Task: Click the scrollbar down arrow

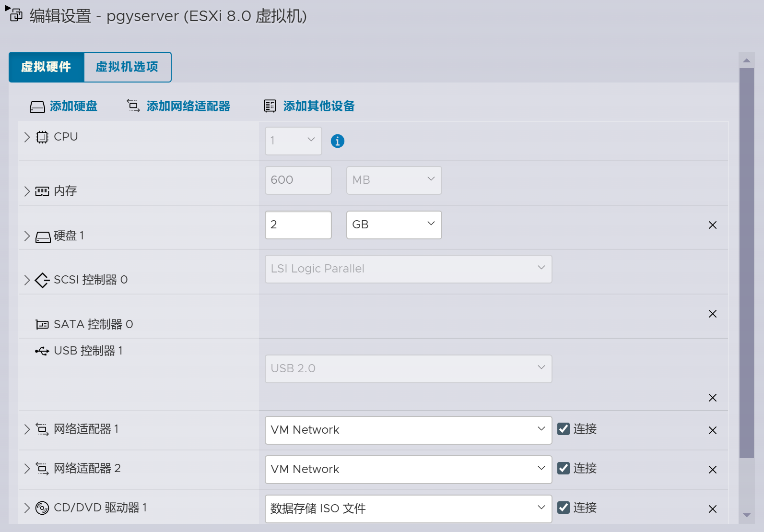Action: (x=746, y=515)
